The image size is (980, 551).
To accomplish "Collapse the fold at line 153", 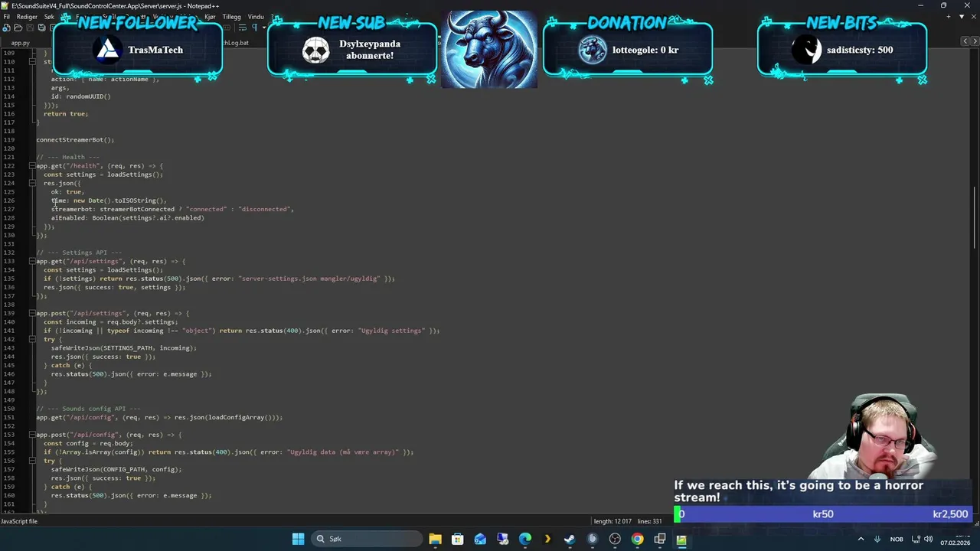I will [32, 435].
